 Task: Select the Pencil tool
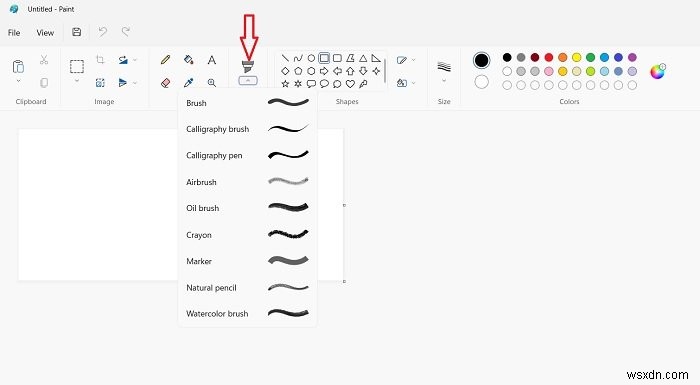click(166, 59)
